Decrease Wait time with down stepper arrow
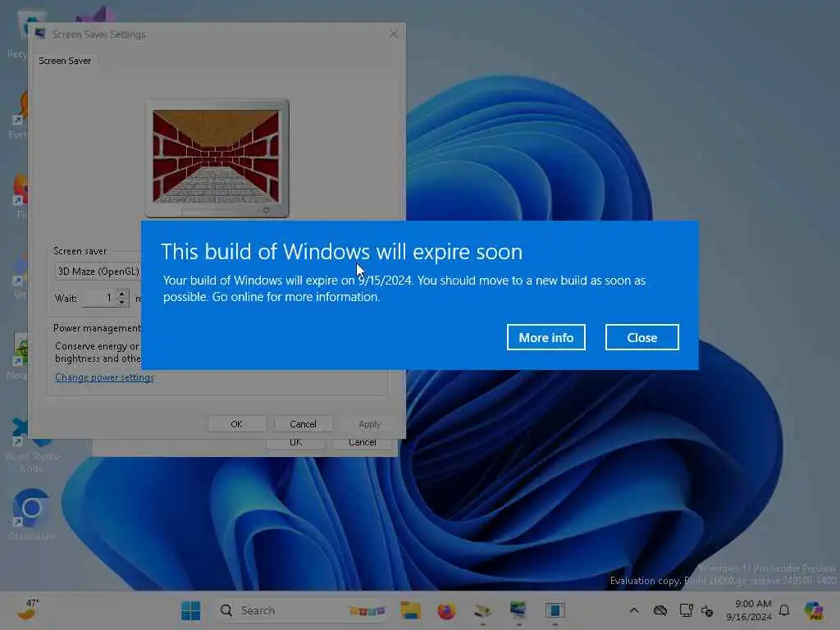 tap(122, 302)
